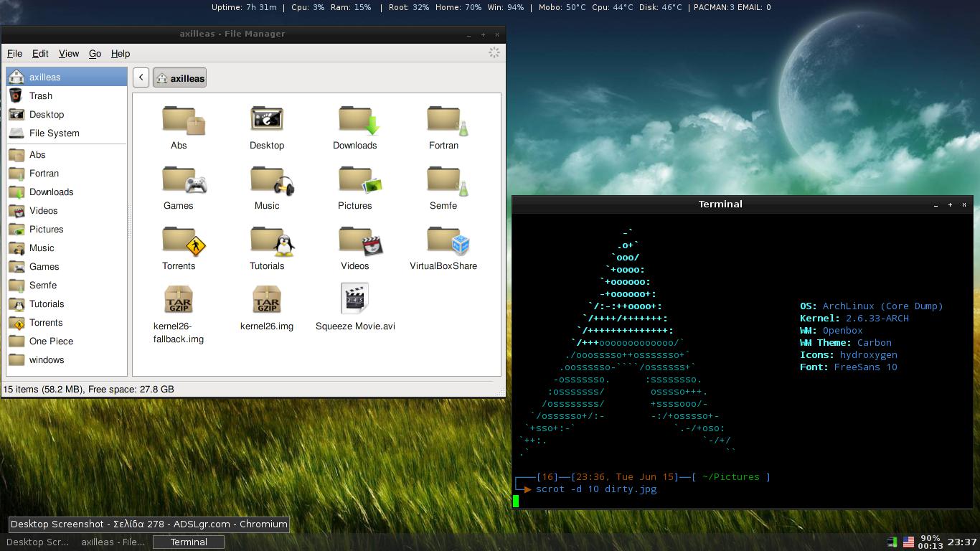Select windows bookmark in the sidebar
The height and width of the screenshot is (551, 980).
point(66,359)
